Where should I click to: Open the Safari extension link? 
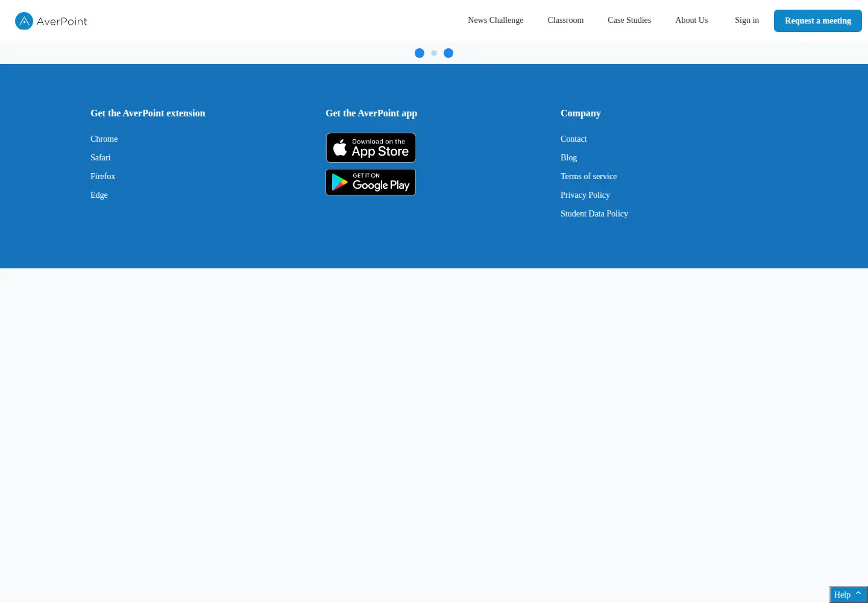click(101, 157)
